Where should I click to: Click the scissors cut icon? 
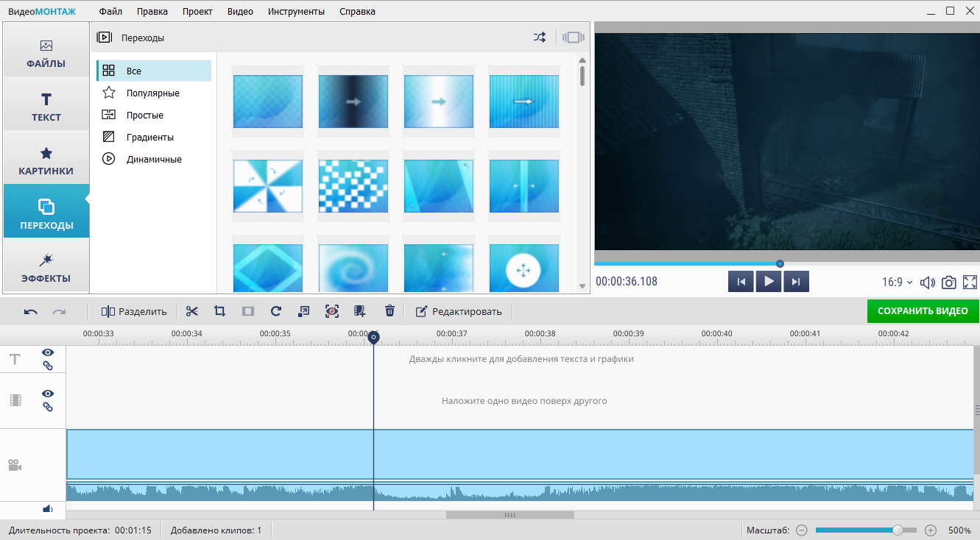192,311
